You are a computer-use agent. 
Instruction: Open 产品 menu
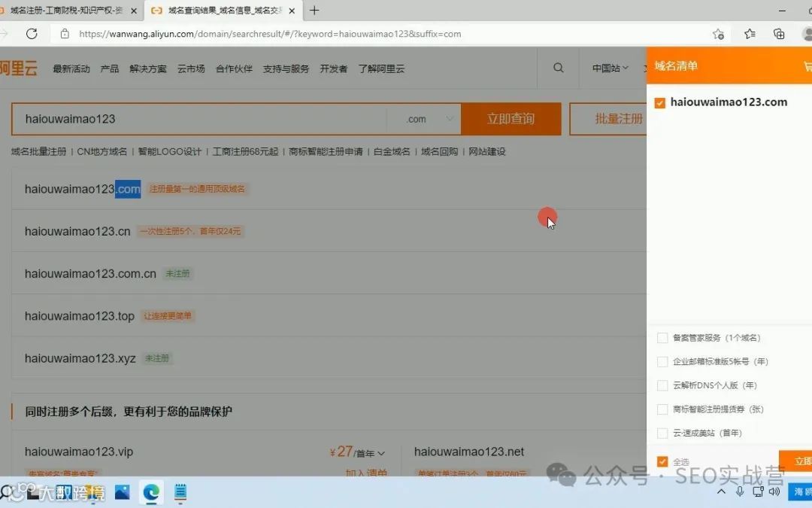[109, 68]
